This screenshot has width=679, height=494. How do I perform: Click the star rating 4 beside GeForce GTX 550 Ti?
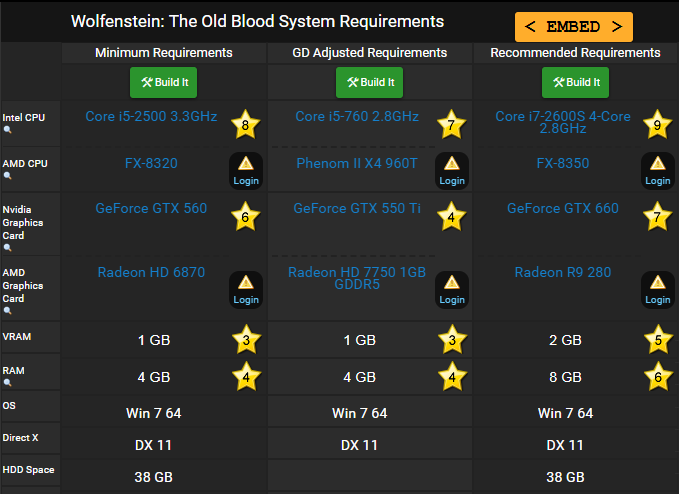coord(452,216)
